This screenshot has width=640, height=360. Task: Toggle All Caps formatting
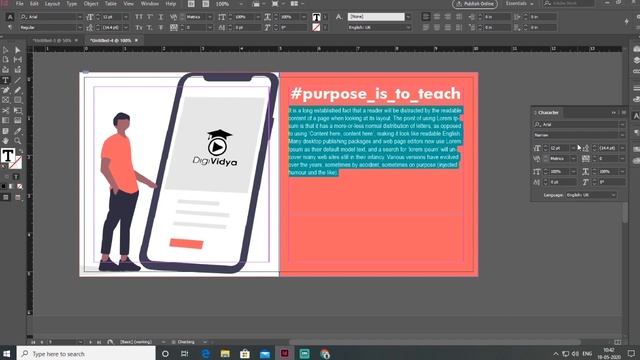139,17
